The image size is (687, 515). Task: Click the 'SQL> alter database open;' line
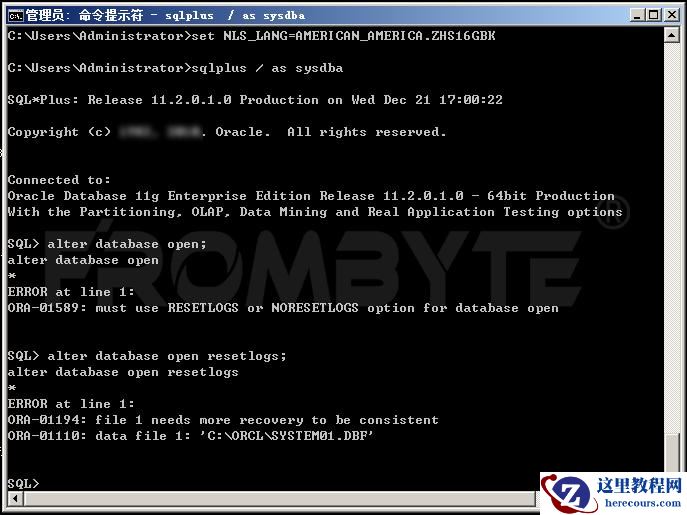tap(107, 244)
